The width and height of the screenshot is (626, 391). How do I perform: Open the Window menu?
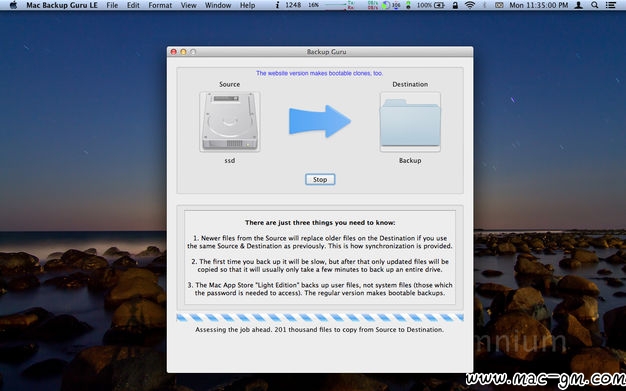pos(218,5)
